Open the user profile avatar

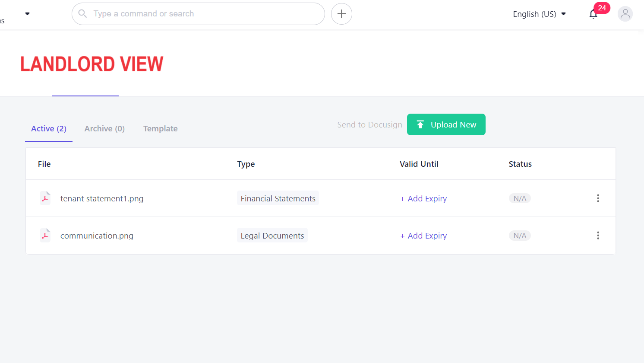pos(625,14)
